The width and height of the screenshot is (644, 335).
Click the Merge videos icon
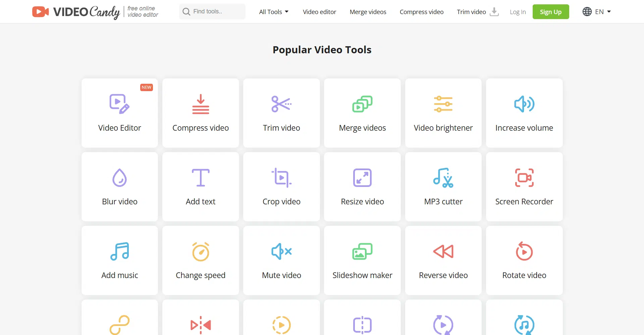[x=362, y=104]
